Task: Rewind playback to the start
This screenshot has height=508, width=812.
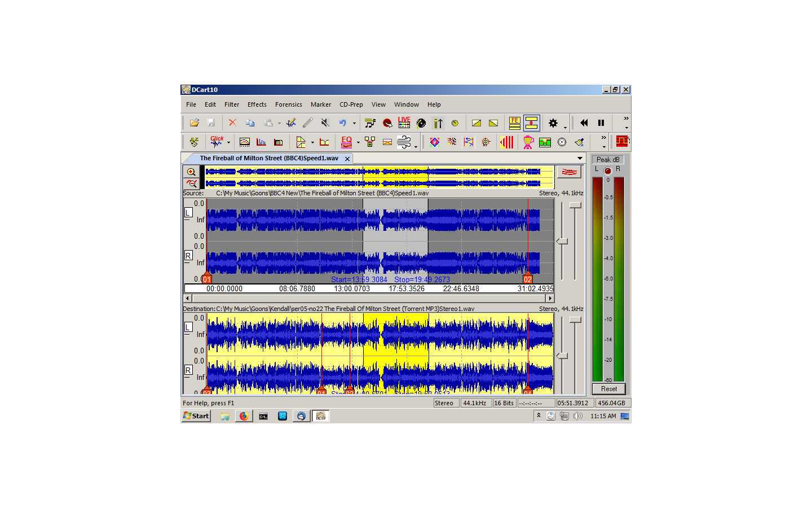Action: 584,122
